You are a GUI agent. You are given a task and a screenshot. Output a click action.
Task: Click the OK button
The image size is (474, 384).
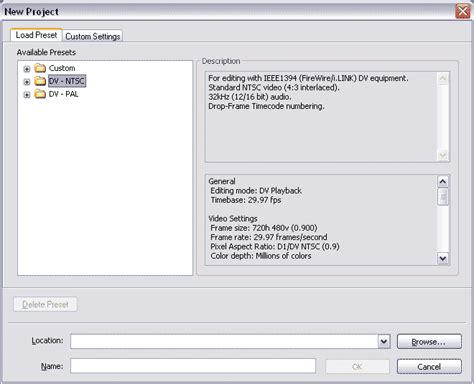tap(357, 367)
